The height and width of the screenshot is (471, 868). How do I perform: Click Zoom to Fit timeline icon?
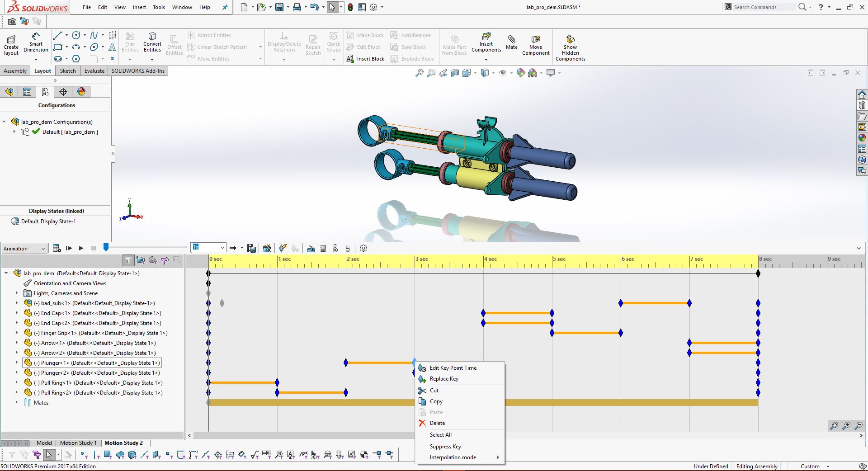[834, 425]
